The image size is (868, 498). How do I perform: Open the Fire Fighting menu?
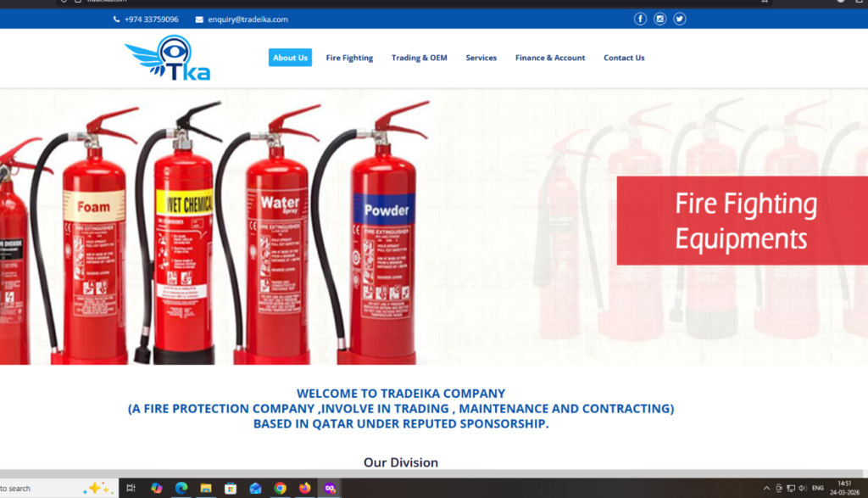pyautogui.click(x=349, y=58)
